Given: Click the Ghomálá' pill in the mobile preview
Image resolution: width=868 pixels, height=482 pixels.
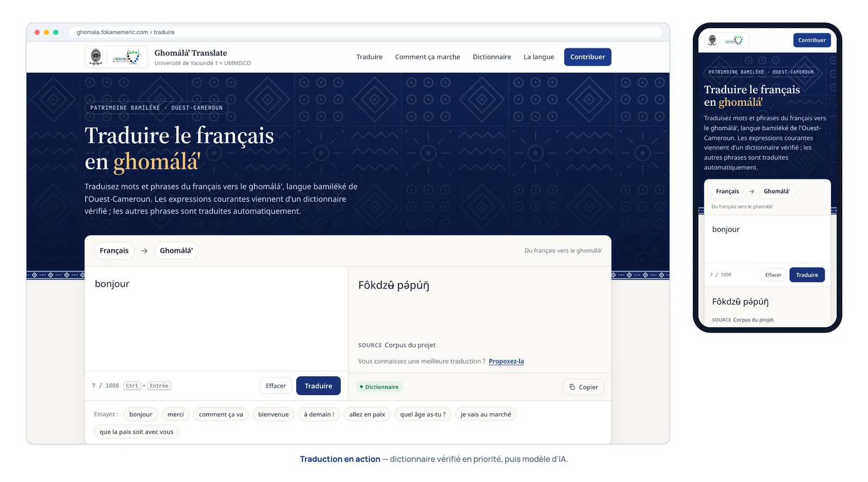Looking at the screenshot, I should tap(776, 192).
